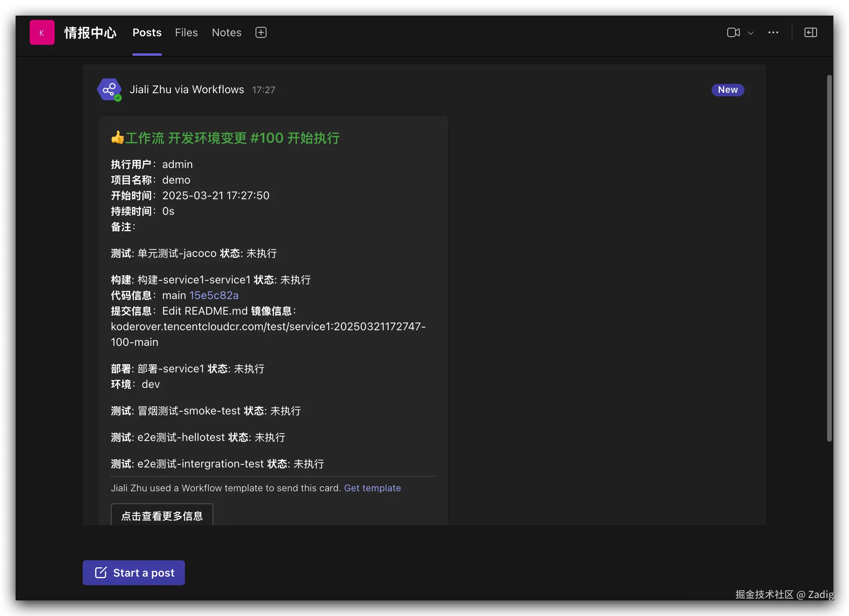Click the New message badge
The image size is (849, 616).
click(727, 90)
